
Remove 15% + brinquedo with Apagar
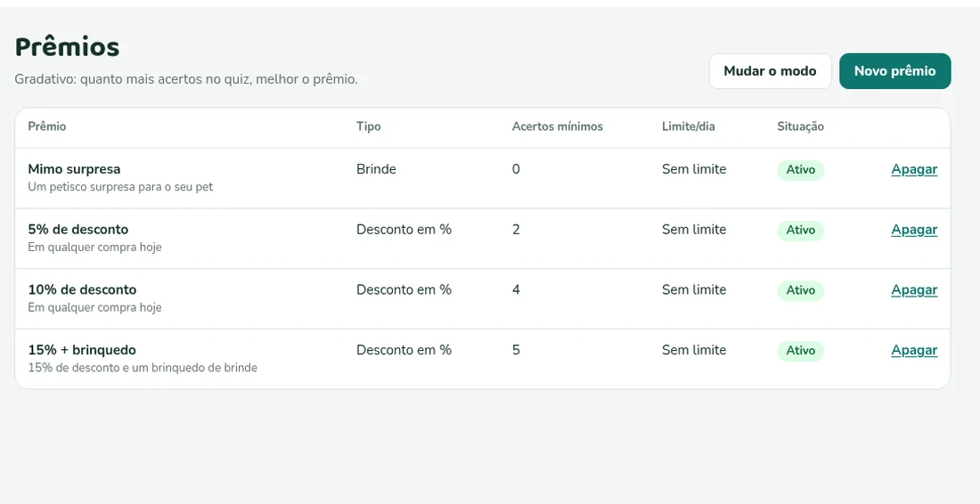(x=914, y=350)
